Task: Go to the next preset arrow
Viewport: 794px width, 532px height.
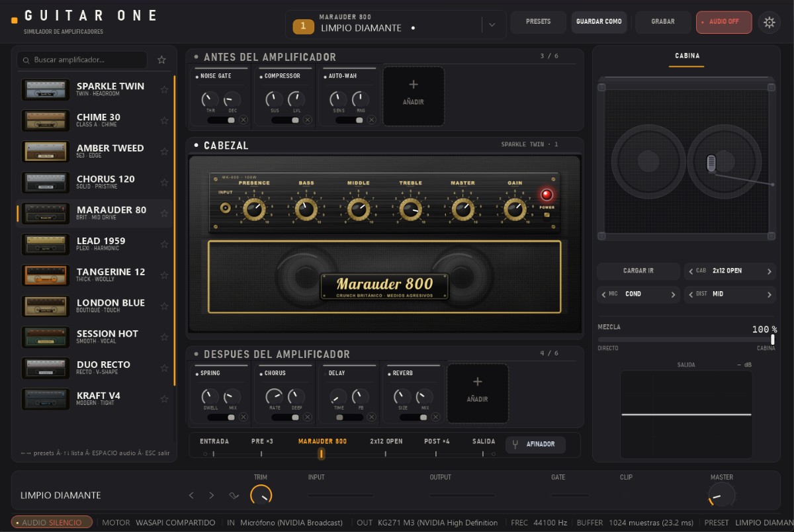Action: coord(211,496)
